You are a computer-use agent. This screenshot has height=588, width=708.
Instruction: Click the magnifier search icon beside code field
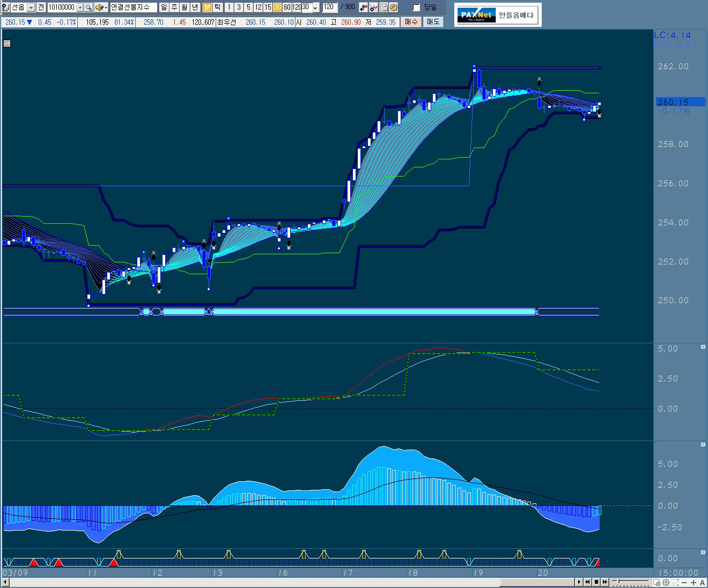click(88, 8)
